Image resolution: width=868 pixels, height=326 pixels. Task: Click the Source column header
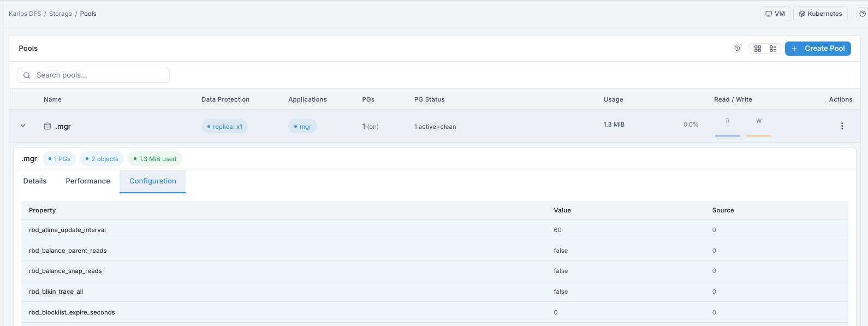(723, 210)
